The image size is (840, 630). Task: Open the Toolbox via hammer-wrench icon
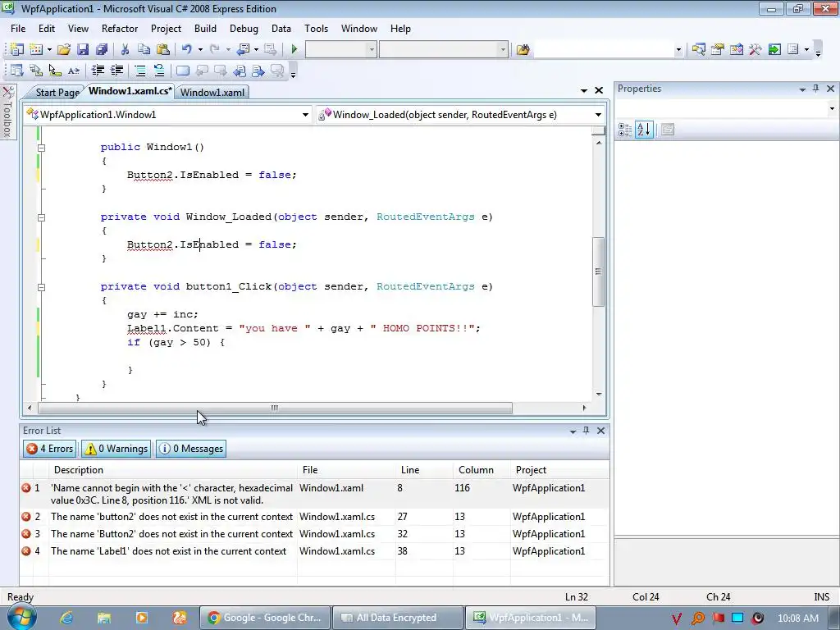point(756,50)
